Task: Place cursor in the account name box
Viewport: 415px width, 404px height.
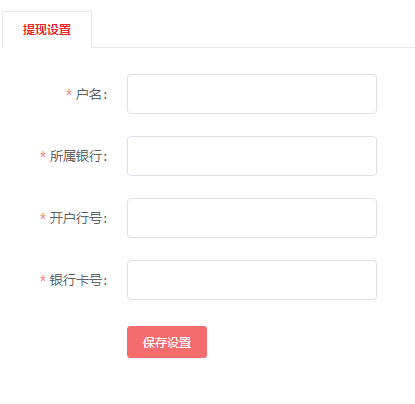Action: click(x=252, y=94)
